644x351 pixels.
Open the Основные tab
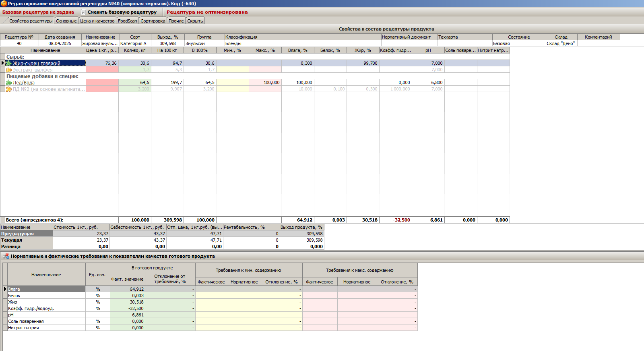pyautogui.click(x=66, y=21)
